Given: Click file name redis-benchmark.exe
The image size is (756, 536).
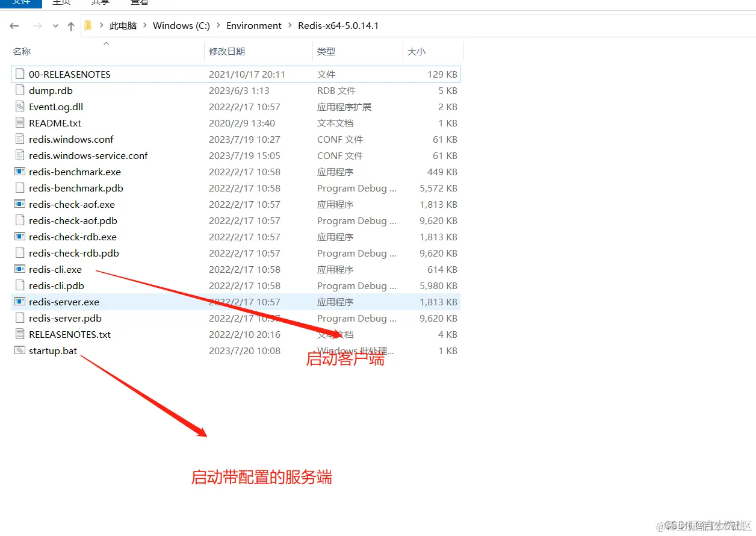Looking at the screenshot, I should click(75, 172).
